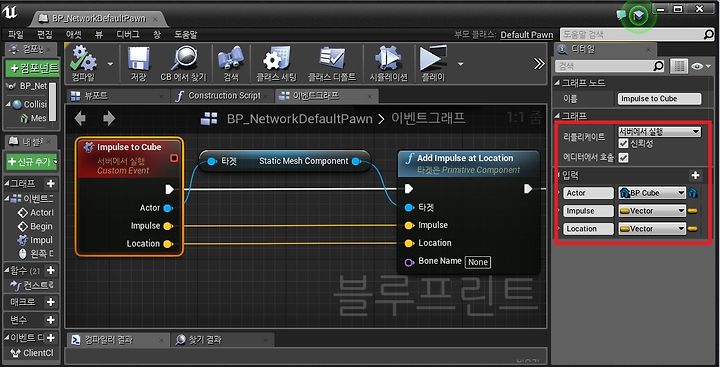
Task: Expand the toolbar overflow chevrons
Action: point(540,64)
